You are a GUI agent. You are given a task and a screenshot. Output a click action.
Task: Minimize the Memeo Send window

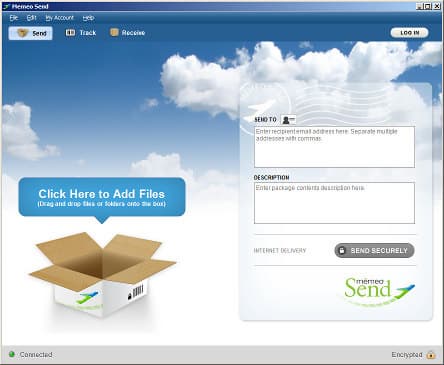tap(420, 6)
